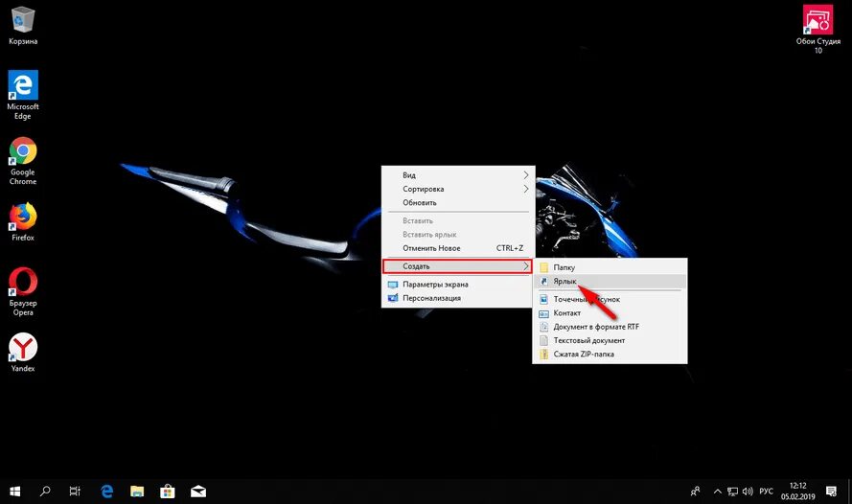Viewport: 852px width, 504px height.
Task: Select the Microsoft Edge desktop shortcut
Action: [x=23, y=95]
